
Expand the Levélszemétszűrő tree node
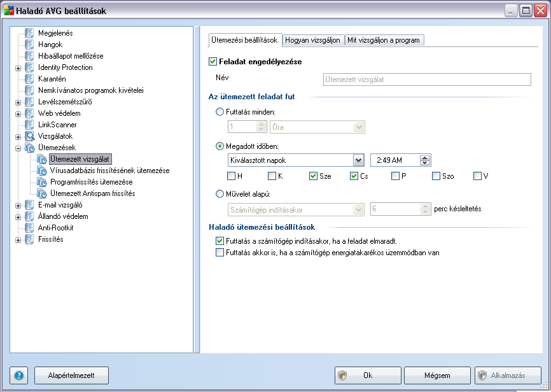pyautogui.click(x=18, y=102)
